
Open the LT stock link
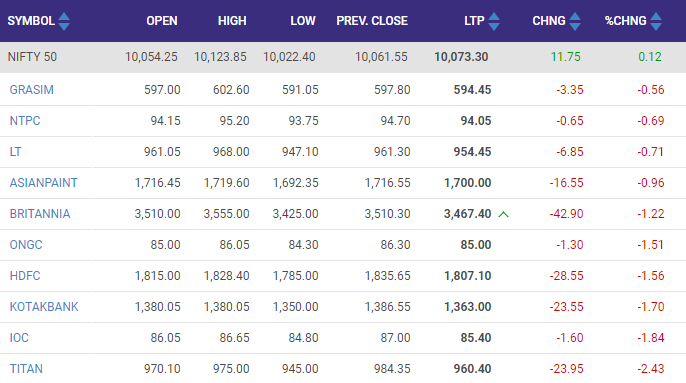point(15,152)
